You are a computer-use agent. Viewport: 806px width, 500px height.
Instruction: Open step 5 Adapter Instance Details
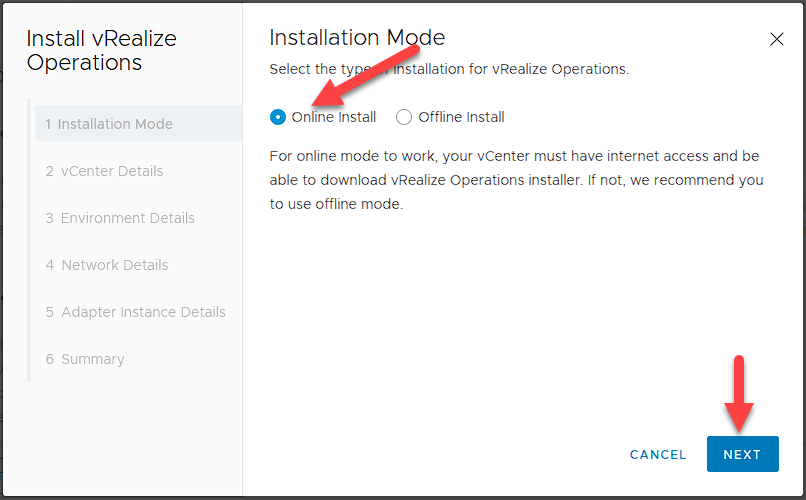[x=136, y=312]
